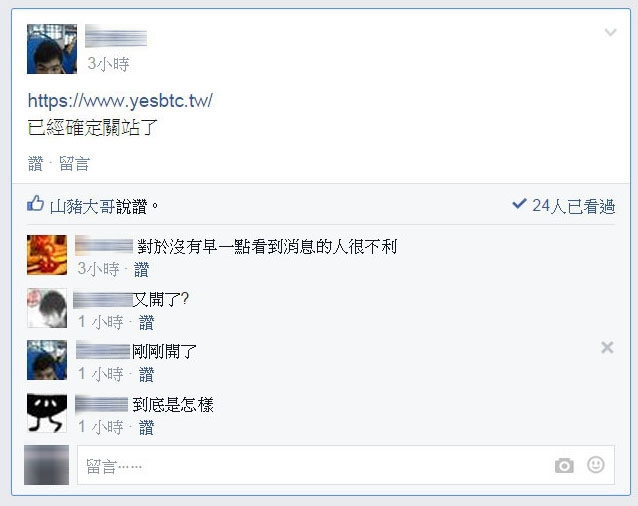Click the 留言 comment input field
Screen dimensions: 638x506
[x=345, y=465]
